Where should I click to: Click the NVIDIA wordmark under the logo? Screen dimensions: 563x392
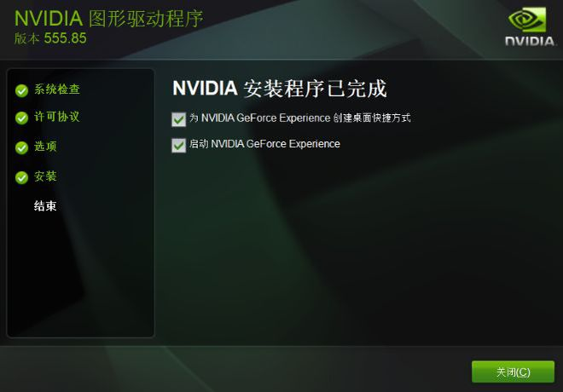[530, 41]
